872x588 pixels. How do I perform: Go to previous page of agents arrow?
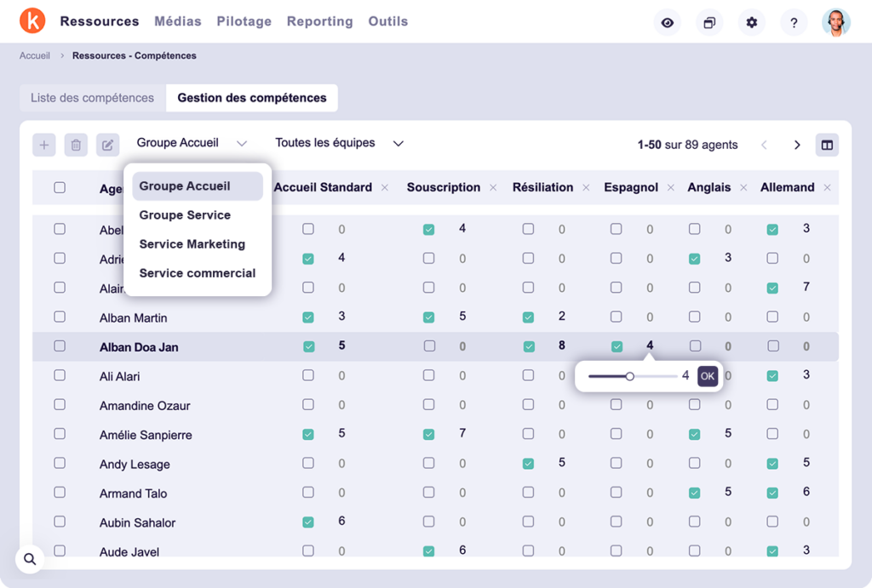click(x=764, y=145)
